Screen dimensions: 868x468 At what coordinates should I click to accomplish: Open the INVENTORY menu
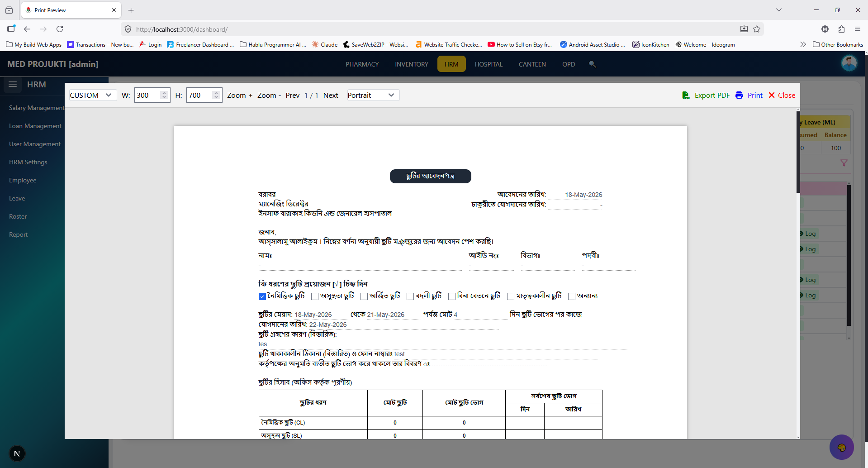412,64
